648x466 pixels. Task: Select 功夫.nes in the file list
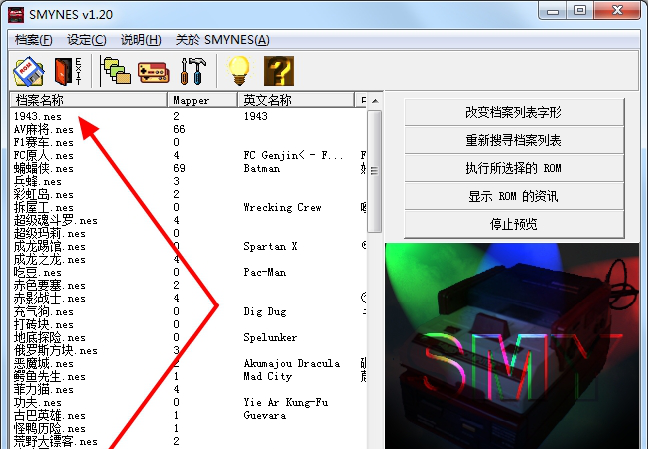38,403
